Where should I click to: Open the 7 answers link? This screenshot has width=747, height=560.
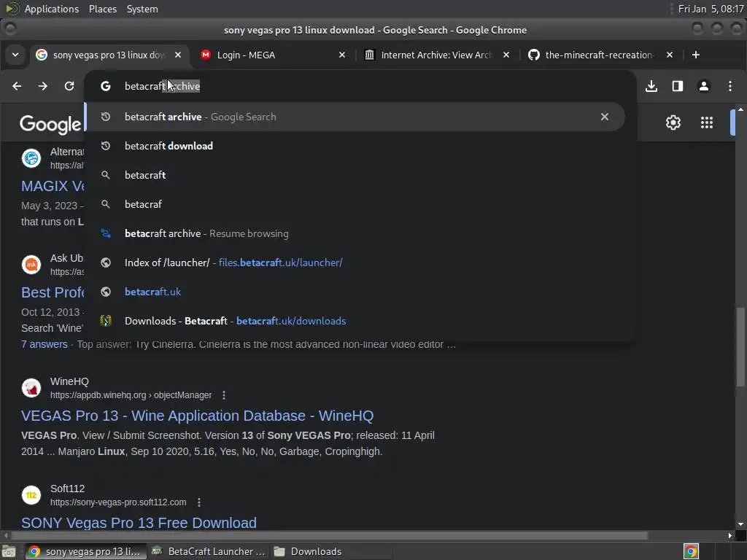click(44, 344)
